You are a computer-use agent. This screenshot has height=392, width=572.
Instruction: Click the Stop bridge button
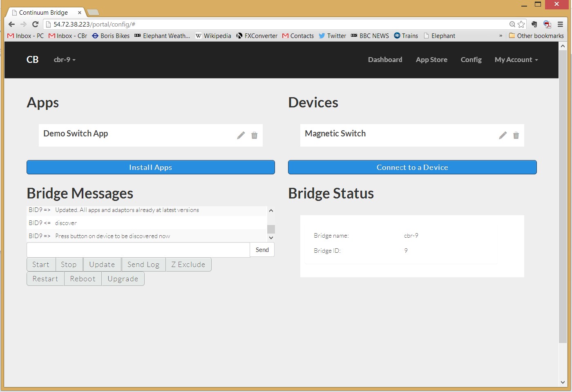click(x=69, y=265)
